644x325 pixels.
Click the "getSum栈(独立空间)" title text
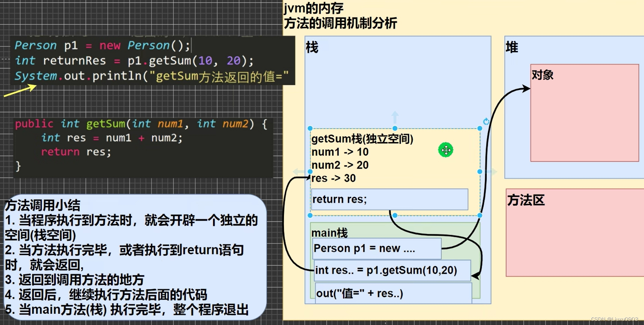coord(362,139)
